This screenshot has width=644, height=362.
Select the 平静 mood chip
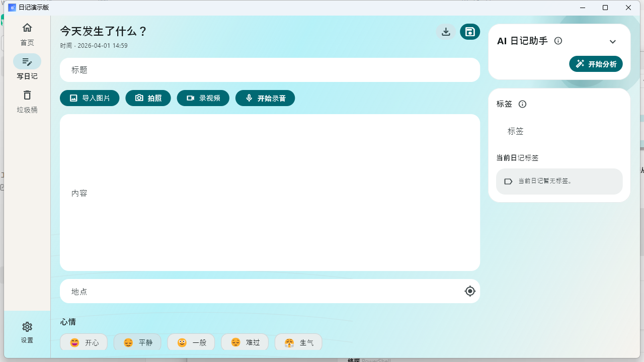(137, 342)
